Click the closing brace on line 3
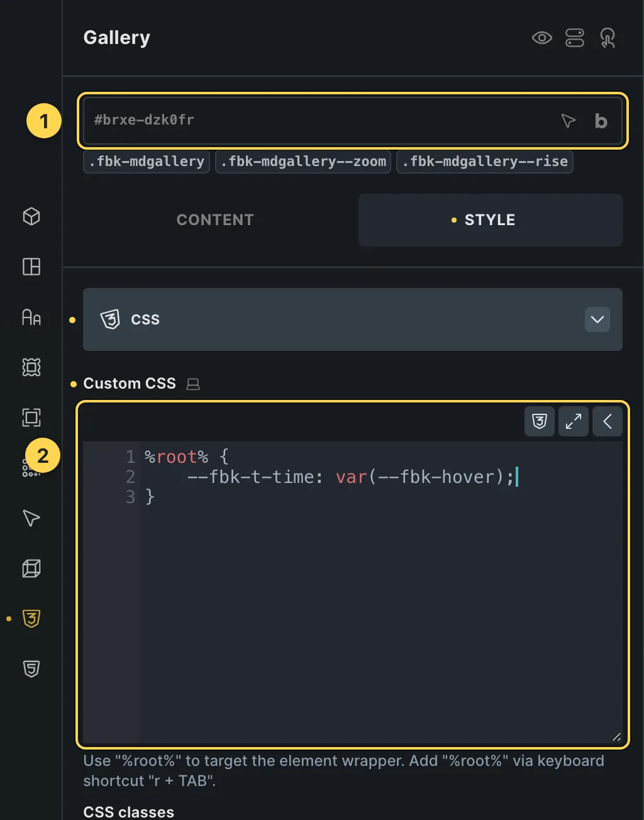 (x=150, y=497)
